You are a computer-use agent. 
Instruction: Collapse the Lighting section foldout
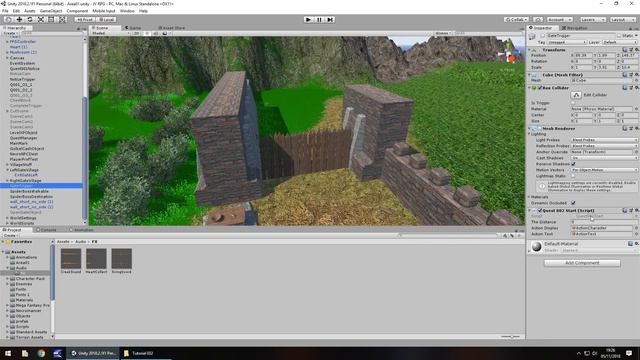point(530,134)
